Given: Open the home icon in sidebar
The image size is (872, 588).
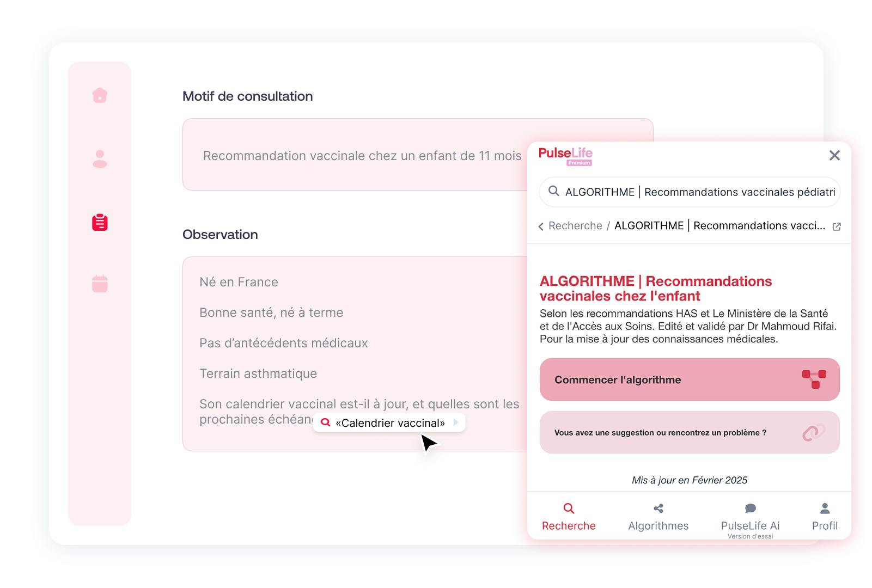Looking at the screenshot, I should pos(100,95).
